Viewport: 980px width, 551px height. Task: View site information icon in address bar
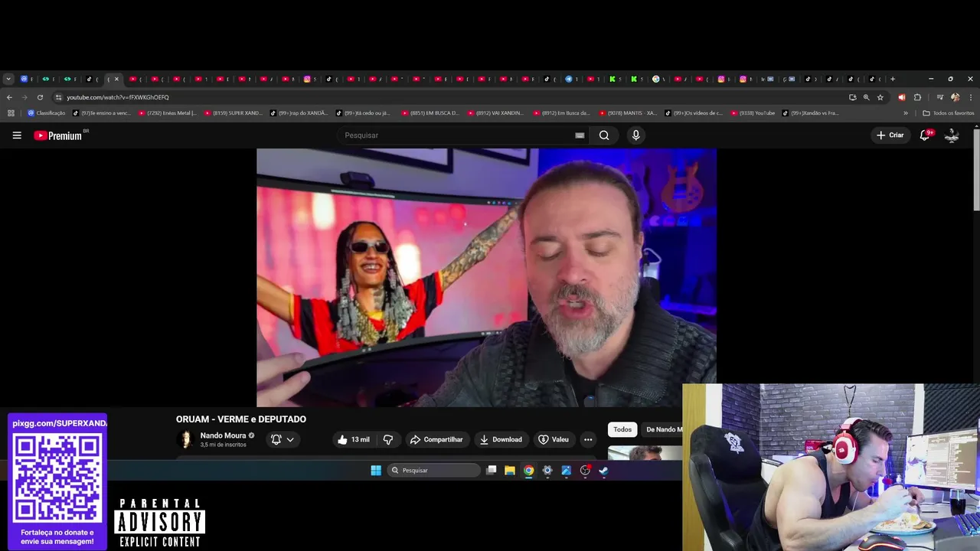pos(58,97)
